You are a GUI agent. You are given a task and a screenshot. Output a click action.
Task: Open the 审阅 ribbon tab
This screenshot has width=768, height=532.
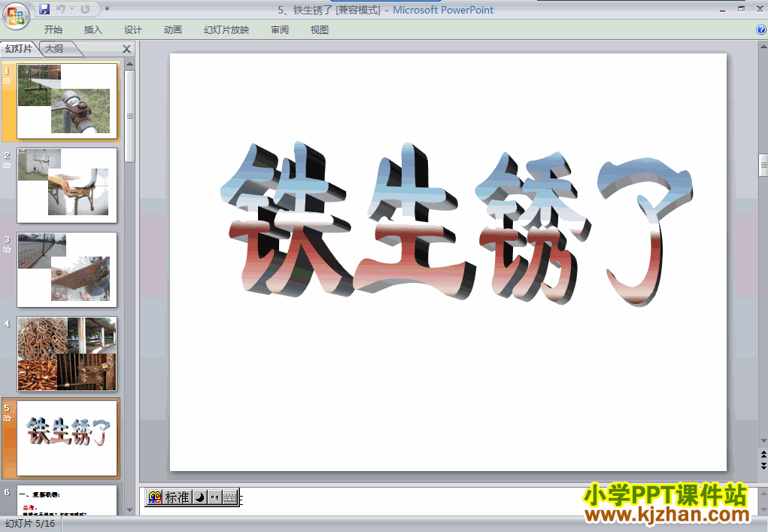[280, 30]
